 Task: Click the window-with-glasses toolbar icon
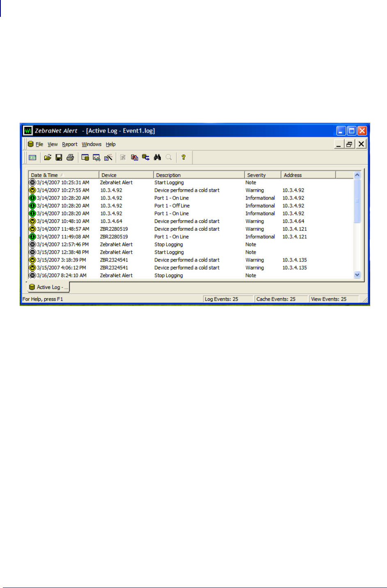coord(96,157)
